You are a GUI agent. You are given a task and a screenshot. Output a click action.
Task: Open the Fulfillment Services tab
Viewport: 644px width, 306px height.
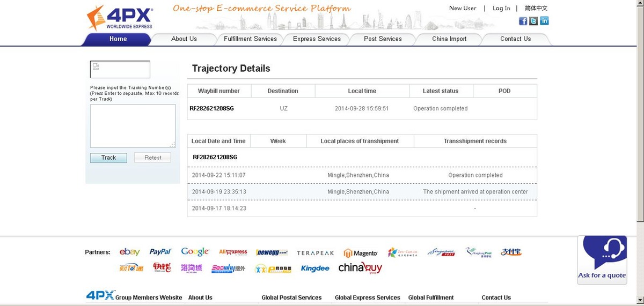click(250, 39)
